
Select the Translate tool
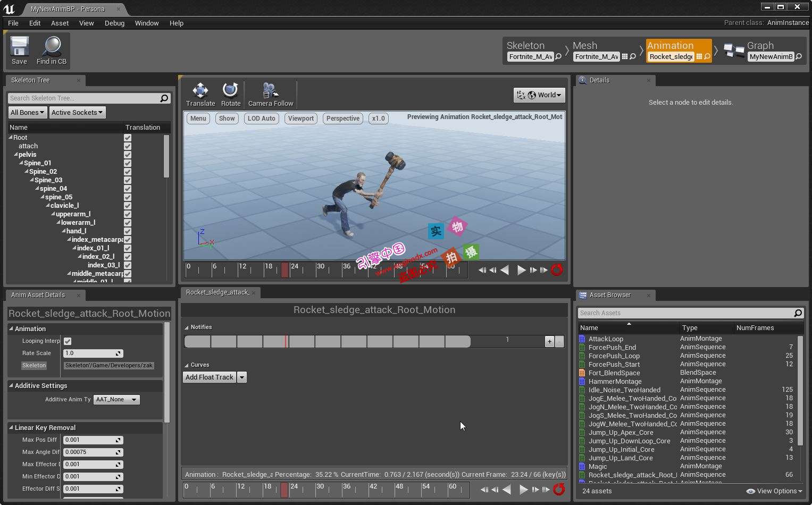point(200,95)
